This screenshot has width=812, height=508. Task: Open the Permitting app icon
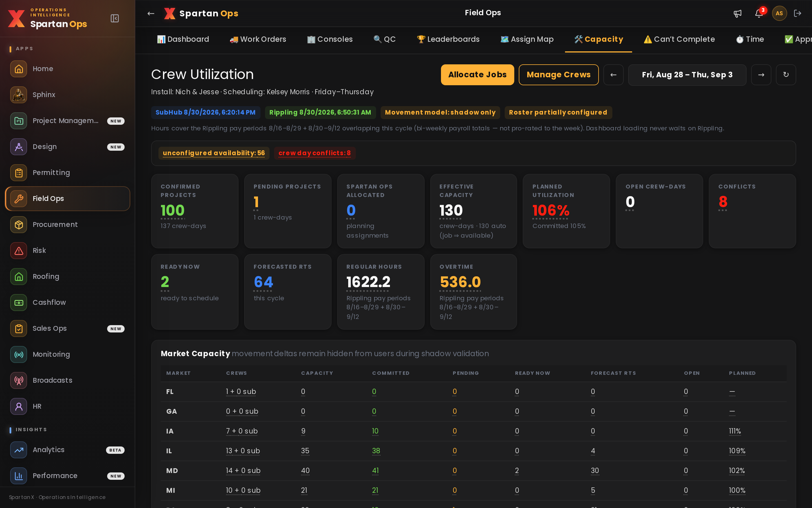click(19, 172)
